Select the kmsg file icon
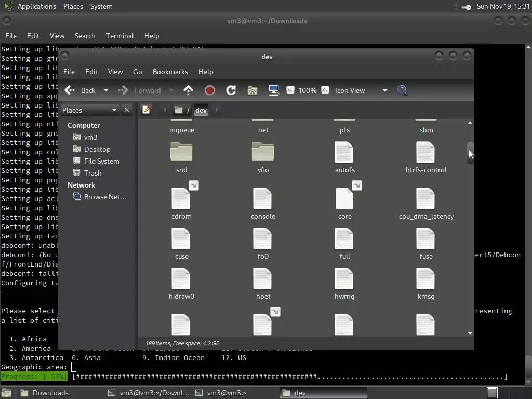532x399 pixels. coord(425,278)
